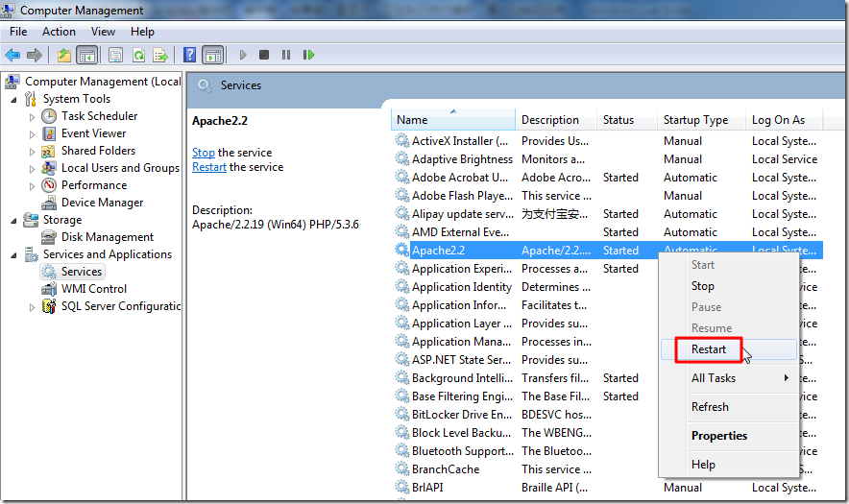Image resolution: width=849 pixels, height=504 pixels.
Task: Sort by the Description column header
Action: pyautogui.click(x=556, y=120)
